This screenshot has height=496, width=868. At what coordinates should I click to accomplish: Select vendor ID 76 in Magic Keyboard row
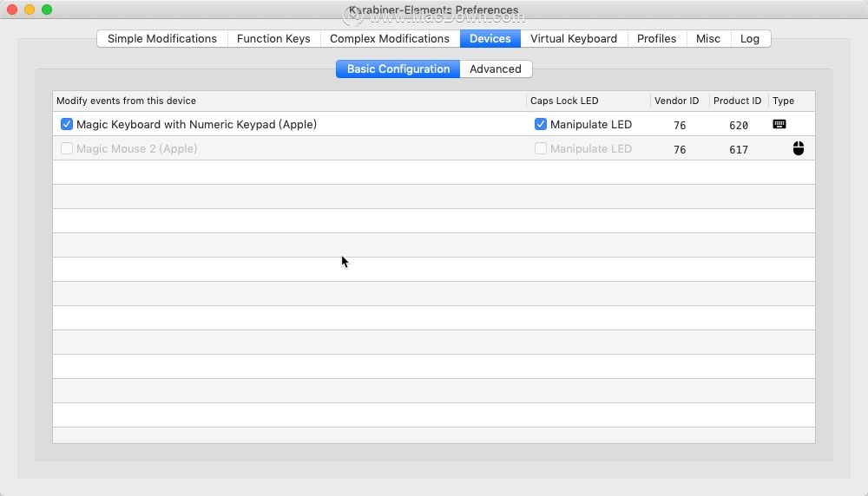pos(680,125)
